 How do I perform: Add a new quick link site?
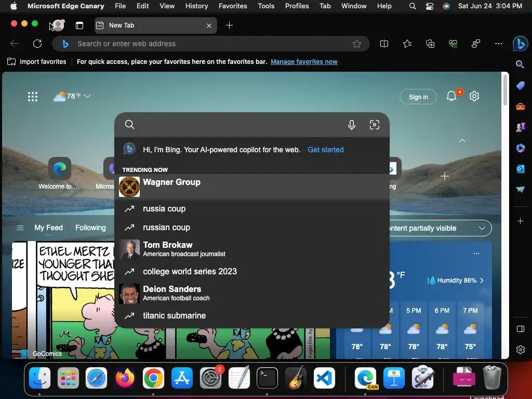pyautogui.click(x=445, y=176)
